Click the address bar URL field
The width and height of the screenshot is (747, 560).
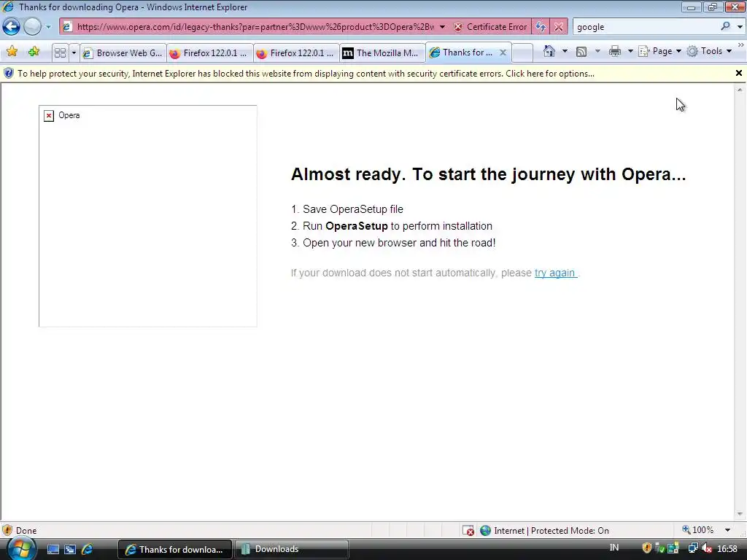[x=255, y=27]
